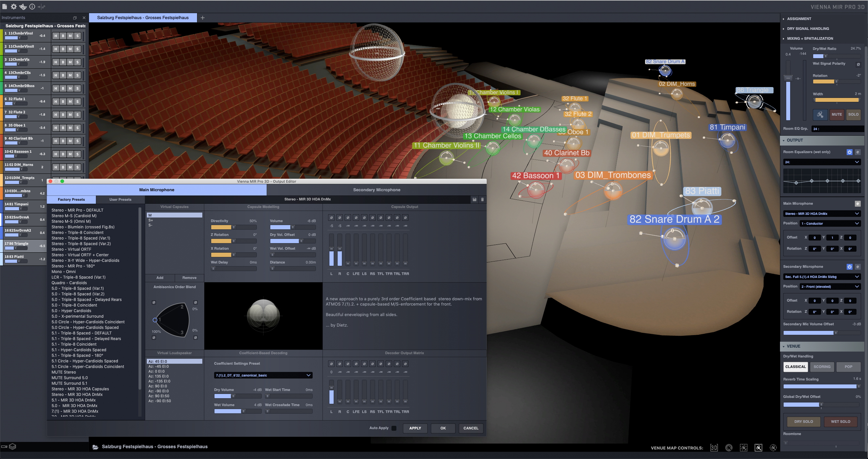
Task: Open the info icon in top toolbar
Action: [32, 6]
